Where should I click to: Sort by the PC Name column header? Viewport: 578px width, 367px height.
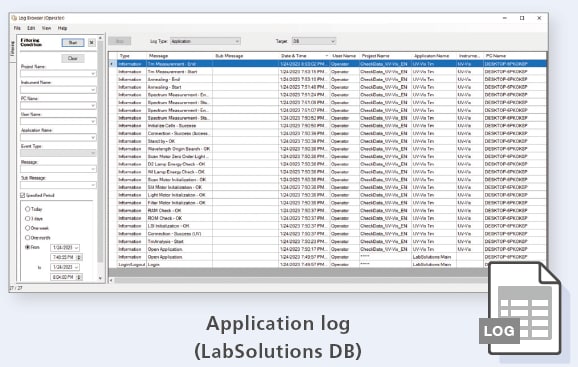(x=515, y=56)
